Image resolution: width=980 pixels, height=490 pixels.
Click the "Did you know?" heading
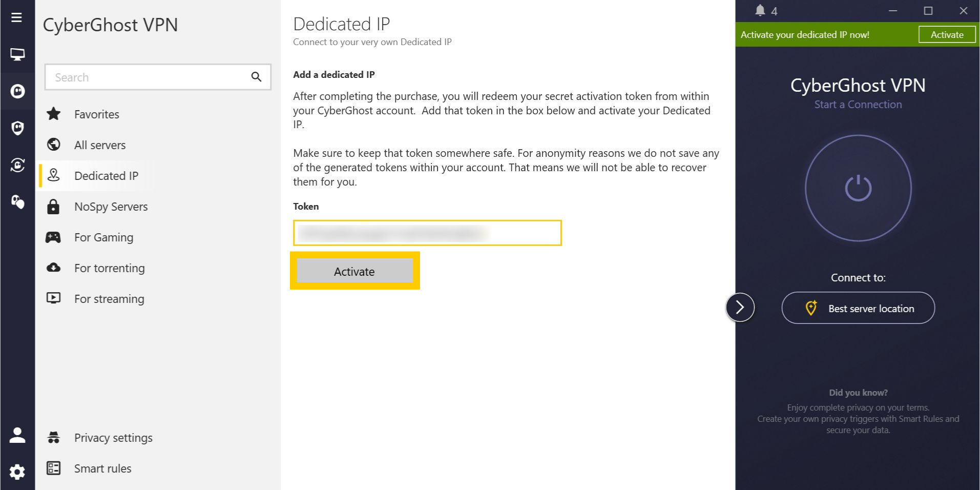click(x=858, y=393)
